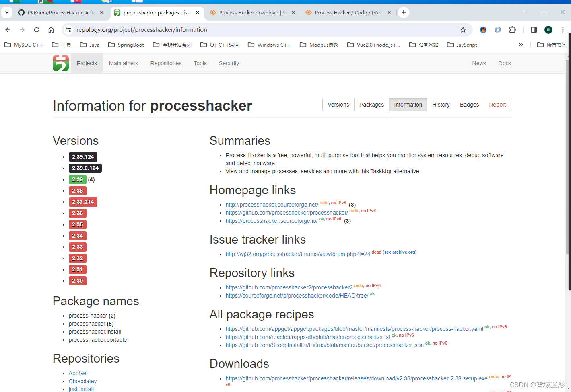Click the red 2.38 version badge
The image size is (571, 392).
[77, 191]
